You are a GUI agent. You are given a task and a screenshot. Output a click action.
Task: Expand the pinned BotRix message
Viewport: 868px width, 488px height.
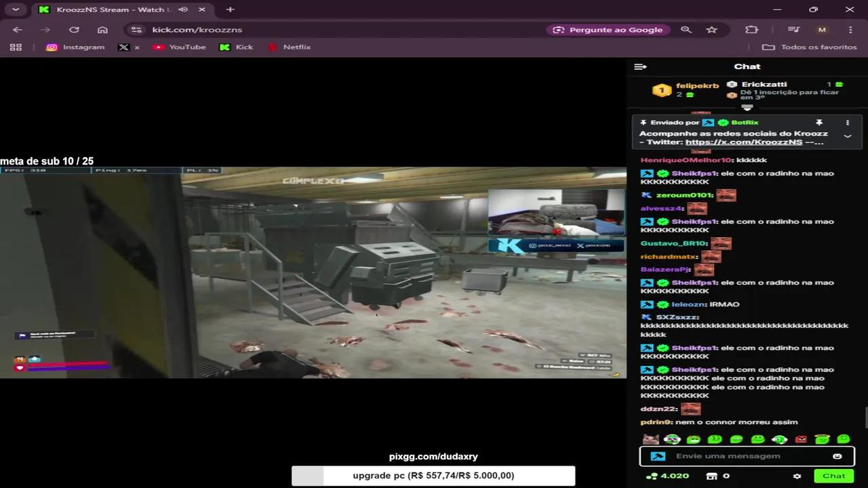pyautogui.click(x=847, y=136)
